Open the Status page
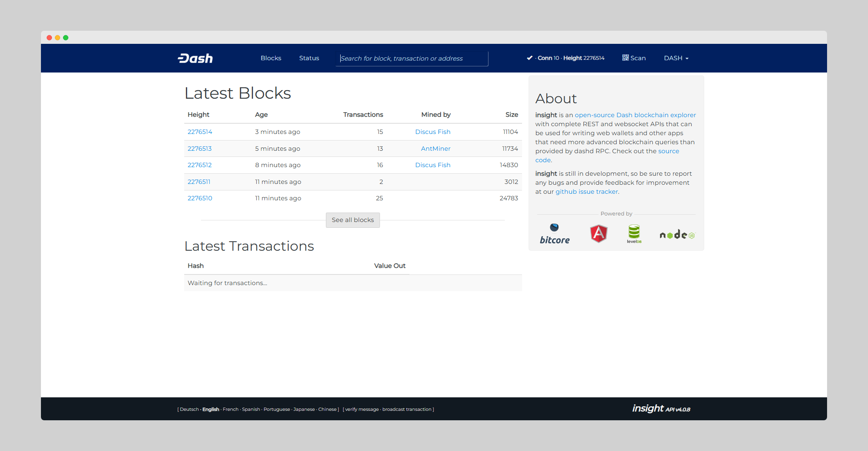This screenshot has height=451, width=868. 309,58
